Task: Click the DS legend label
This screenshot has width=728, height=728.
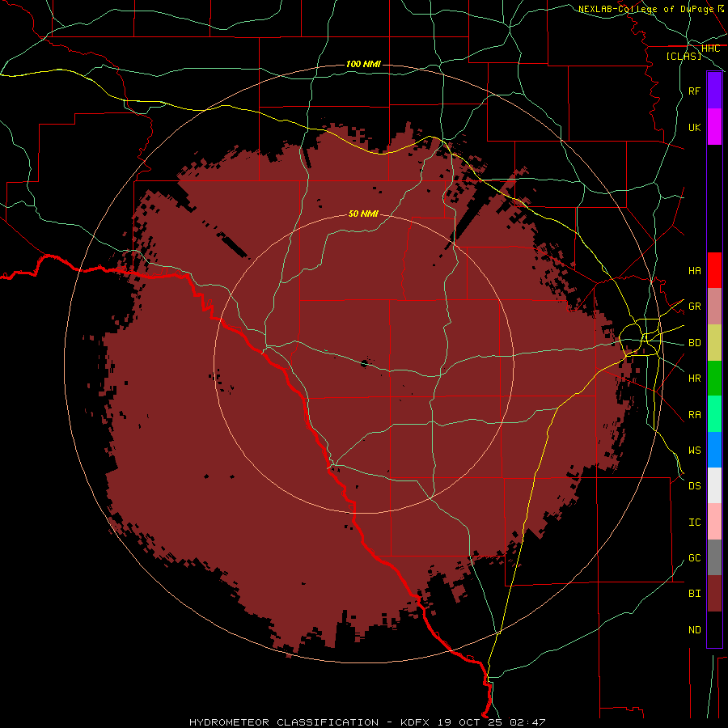Action: coord(695,485)
